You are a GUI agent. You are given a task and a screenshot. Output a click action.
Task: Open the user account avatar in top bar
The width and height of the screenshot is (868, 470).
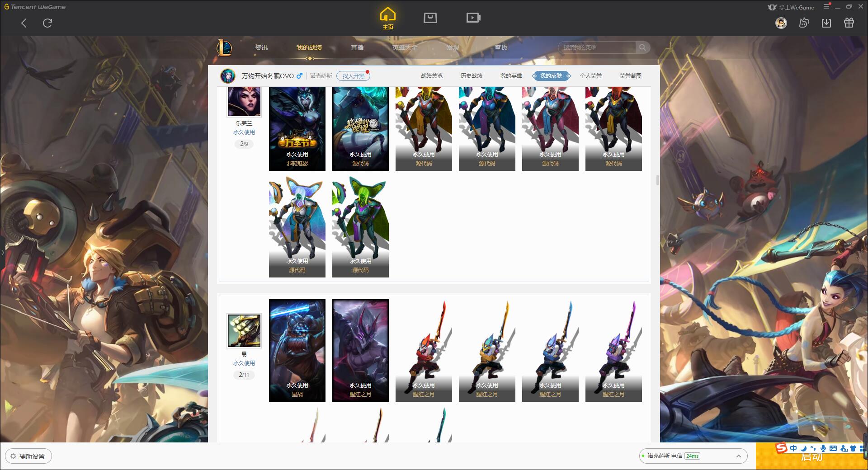pos(781,23)
